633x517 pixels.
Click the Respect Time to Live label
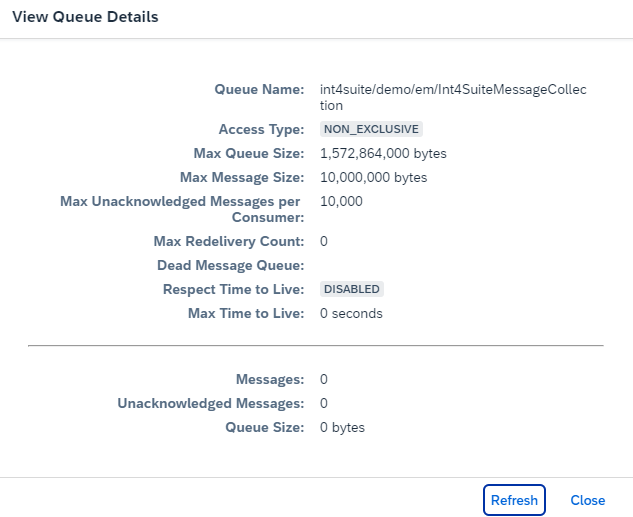click(x=233, y=289)
